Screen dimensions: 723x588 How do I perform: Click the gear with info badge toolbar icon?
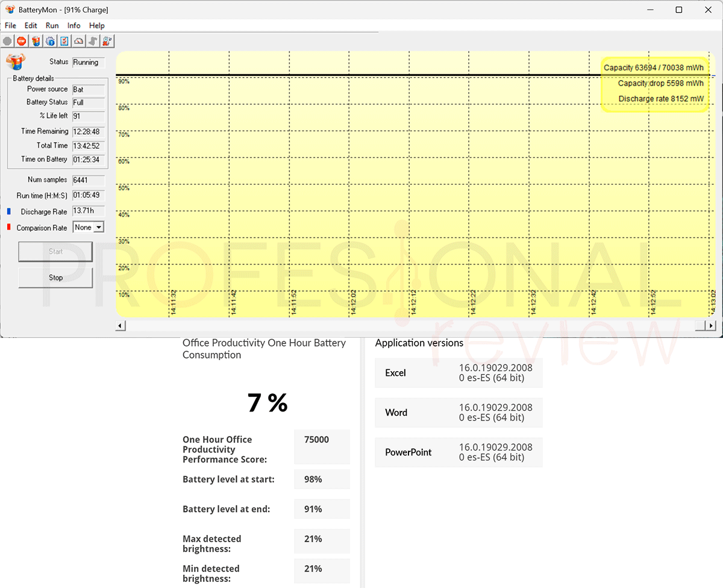(x=51, y=41)
